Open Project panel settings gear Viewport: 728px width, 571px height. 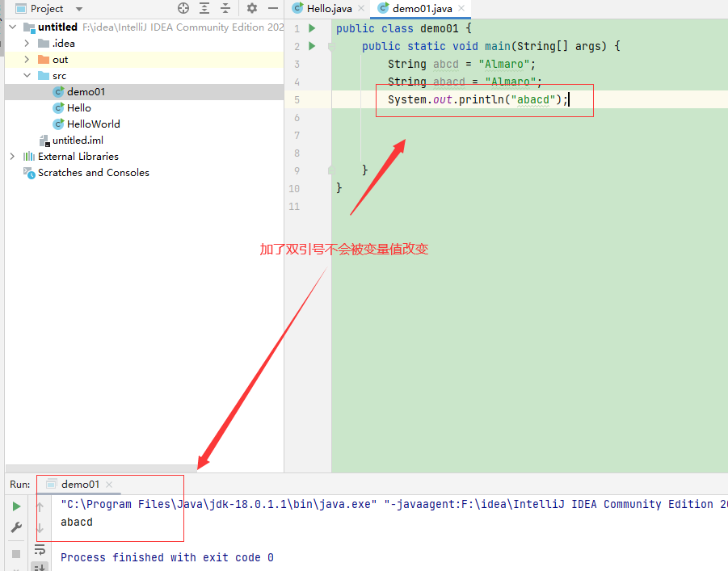[251, 8]
